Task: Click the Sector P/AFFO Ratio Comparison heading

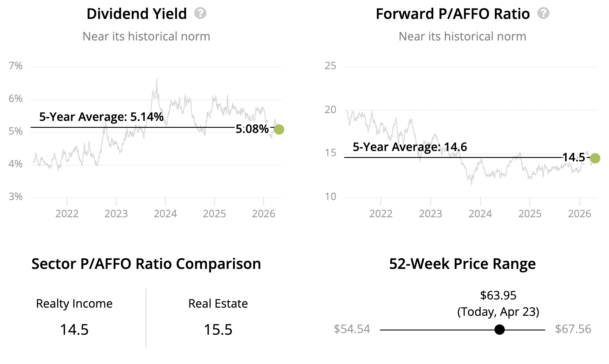Action: [146, 264]
